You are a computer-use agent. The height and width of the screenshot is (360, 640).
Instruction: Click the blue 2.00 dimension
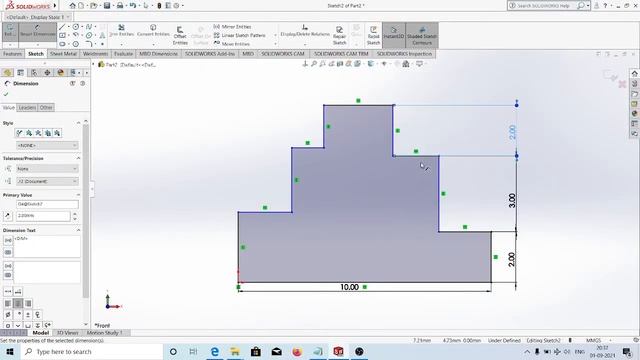pyautogui.click(x=513, y=132)
